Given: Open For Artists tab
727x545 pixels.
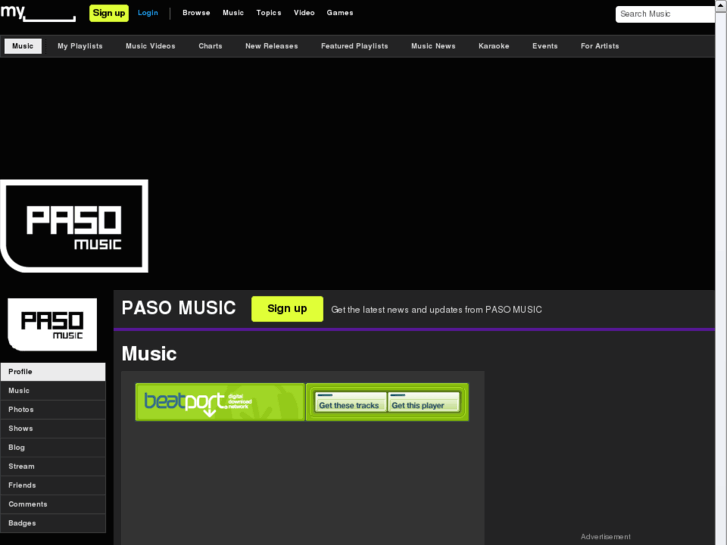Looking at the screenshot, I should [600, 46].
